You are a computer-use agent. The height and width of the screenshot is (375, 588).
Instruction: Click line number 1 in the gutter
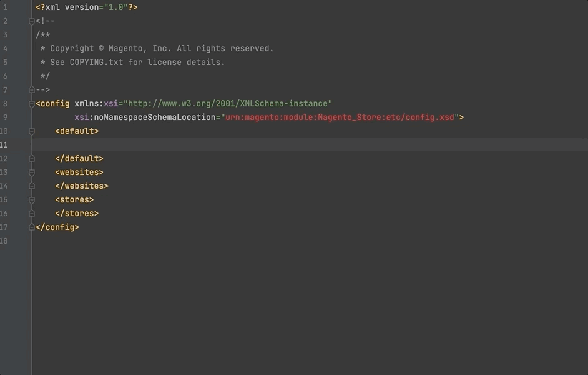pyautogui.click(x=6, y=7)
